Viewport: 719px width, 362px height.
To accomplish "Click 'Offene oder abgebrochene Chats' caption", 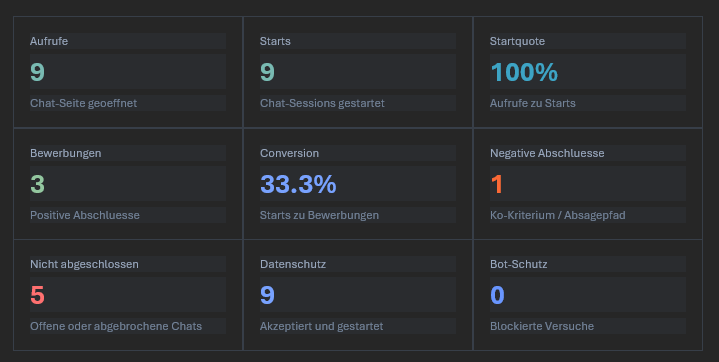I will pos(116,326).
